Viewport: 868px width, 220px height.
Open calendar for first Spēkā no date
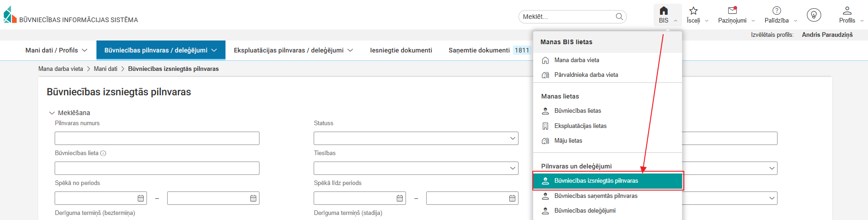(141, 198)
